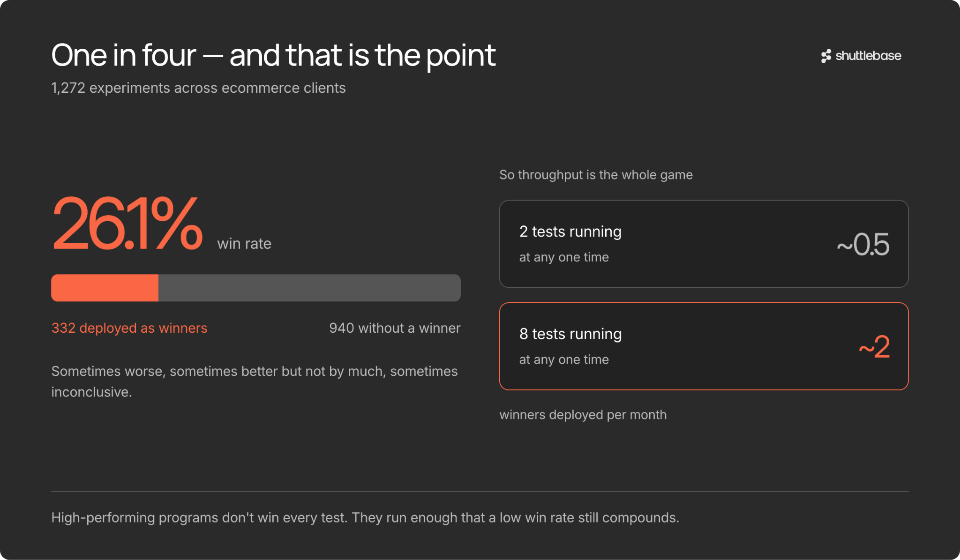
Task: Select the highlighted '8 tests running' card
Action: [x=704, y=346]
